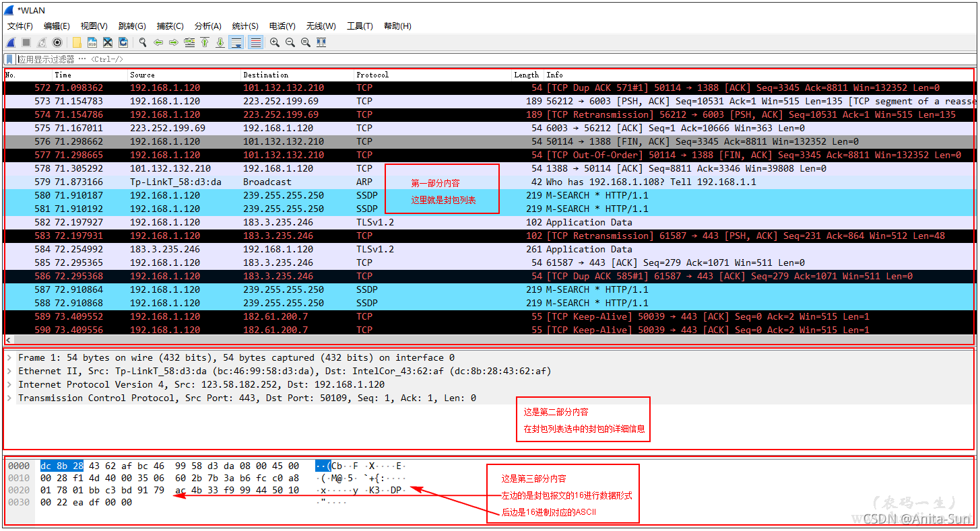Open the 统计(S) menu
The width and height of the screenshot is (980, 531).
coord(245,26)
